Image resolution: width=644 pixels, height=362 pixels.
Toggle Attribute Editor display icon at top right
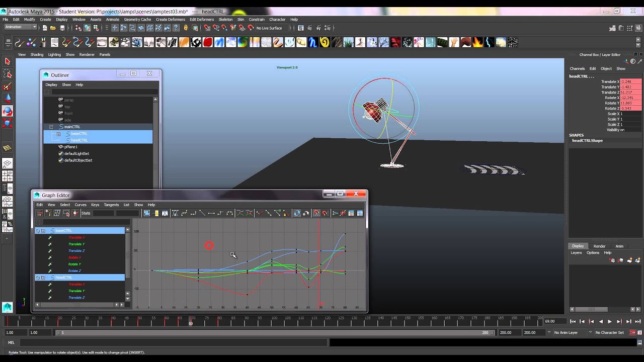(620, 28)
